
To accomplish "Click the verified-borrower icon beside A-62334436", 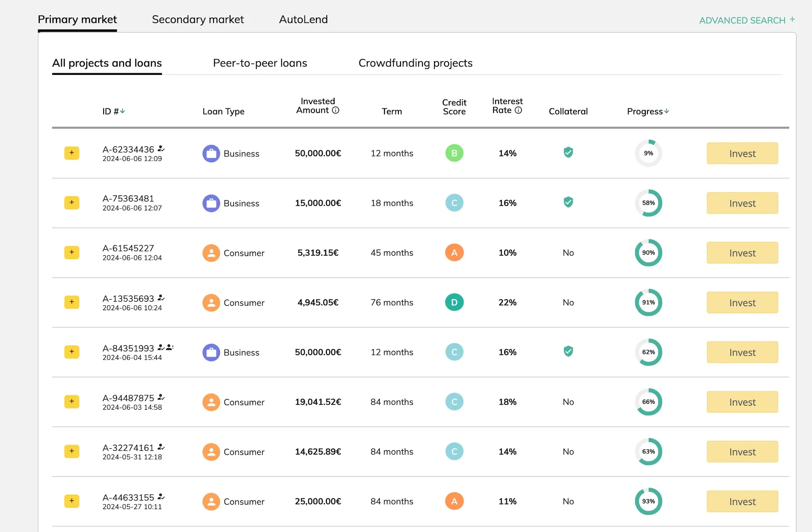I will 161,149.
